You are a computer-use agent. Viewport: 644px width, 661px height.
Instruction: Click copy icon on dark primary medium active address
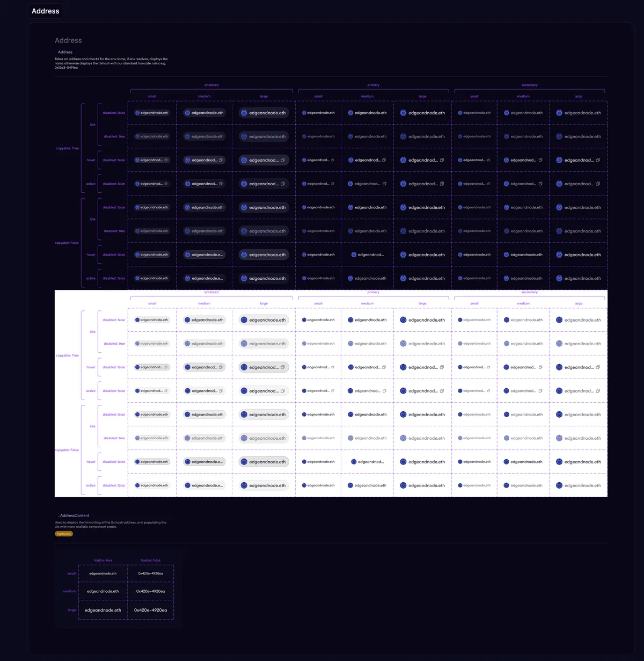point(384,184)
